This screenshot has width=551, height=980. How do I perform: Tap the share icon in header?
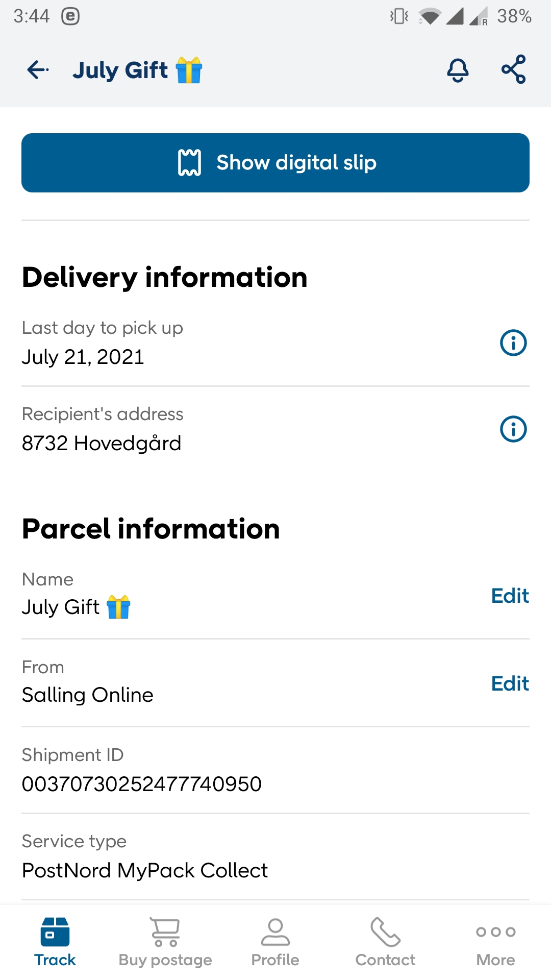click(x=513, y=69)
